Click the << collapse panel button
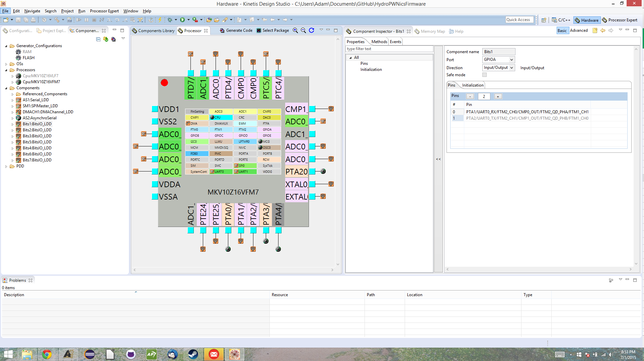644x361 pixels. tap(438, 159)
